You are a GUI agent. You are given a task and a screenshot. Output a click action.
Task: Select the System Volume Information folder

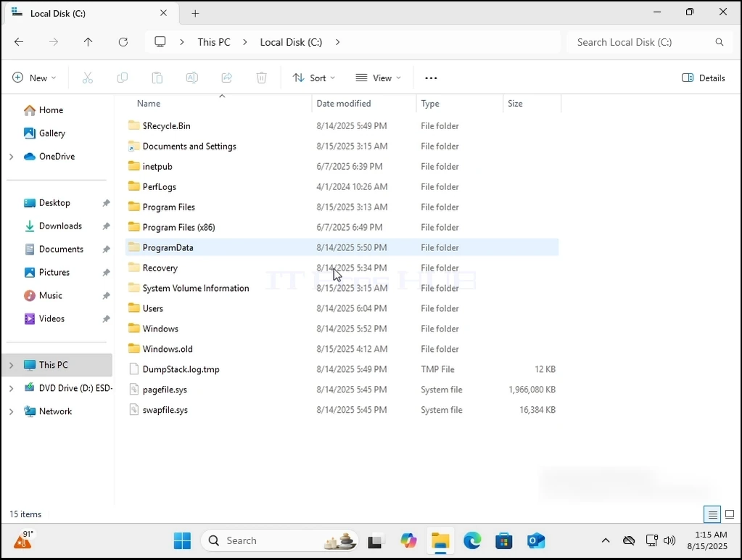[342, 289]
